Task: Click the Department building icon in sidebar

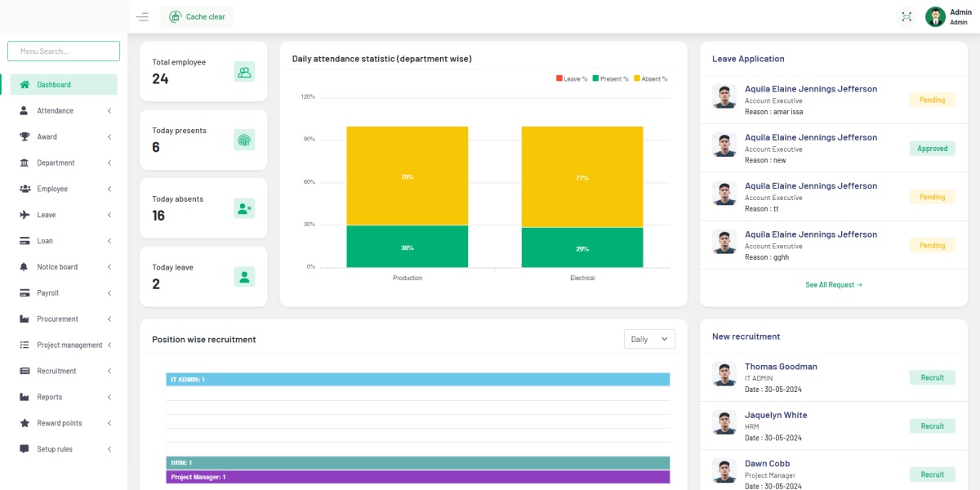Action: pyautogui.click(x=24, y=163)
